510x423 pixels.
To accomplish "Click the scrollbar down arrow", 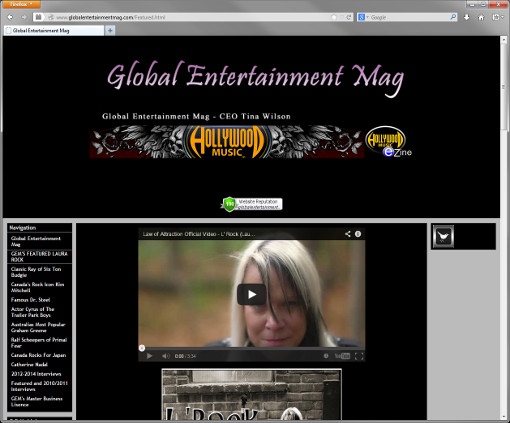I will pyautogui.click(x=504, y=417).
